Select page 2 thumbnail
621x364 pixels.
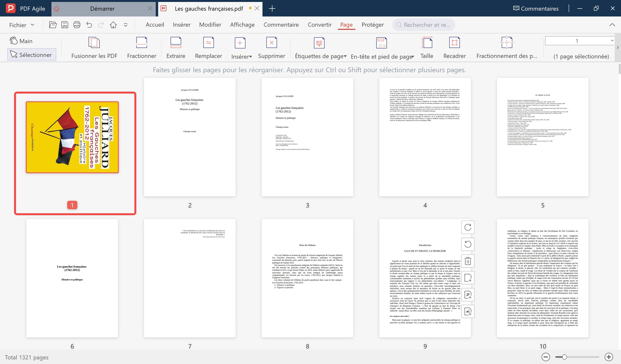(190, 137)
